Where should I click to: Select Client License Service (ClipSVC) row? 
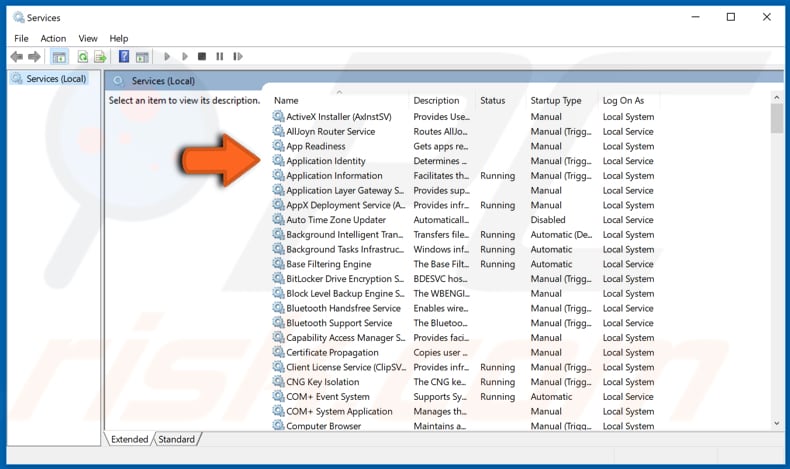point(464,367)
